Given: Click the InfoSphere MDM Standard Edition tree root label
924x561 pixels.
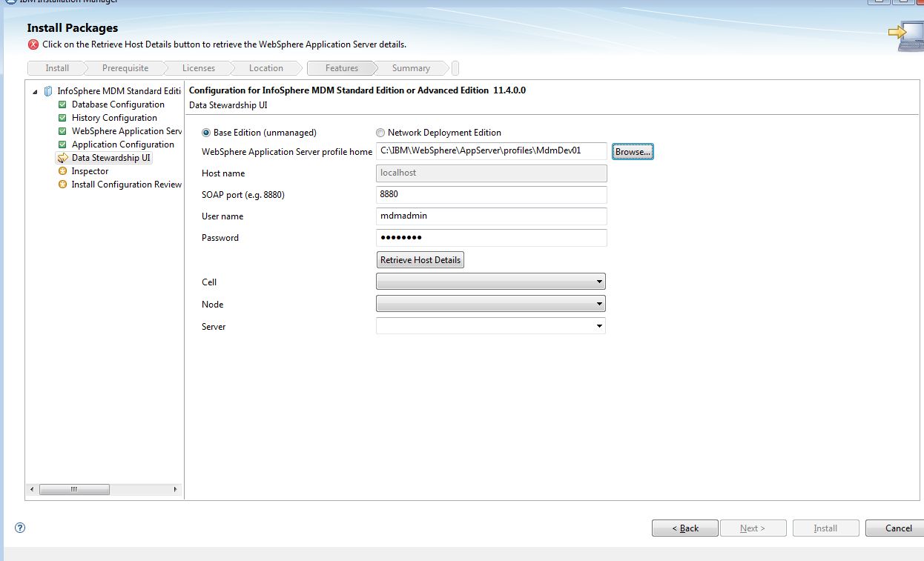Looking at the screenshot, I should 119,91.
